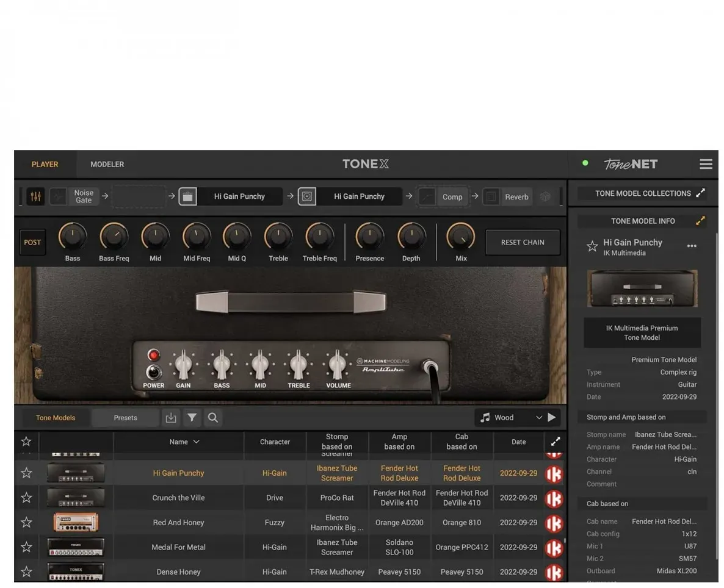Expand Tone Model Info panel
The width and height of the screenshot is (724, 588).
point(700,221)
